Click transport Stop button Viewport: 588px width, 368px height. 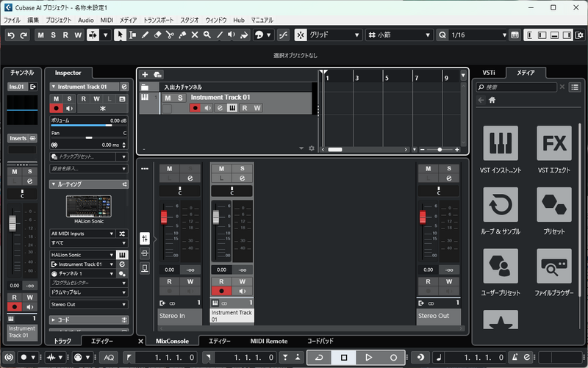coord(344,358)
